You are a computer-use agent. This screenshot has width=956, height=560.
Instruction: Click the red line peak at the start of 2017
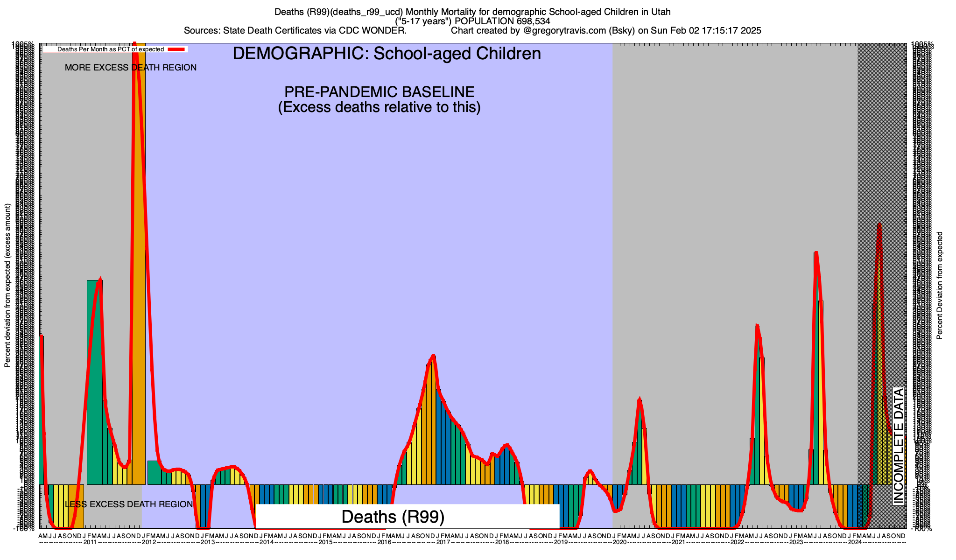coord(434,357)
